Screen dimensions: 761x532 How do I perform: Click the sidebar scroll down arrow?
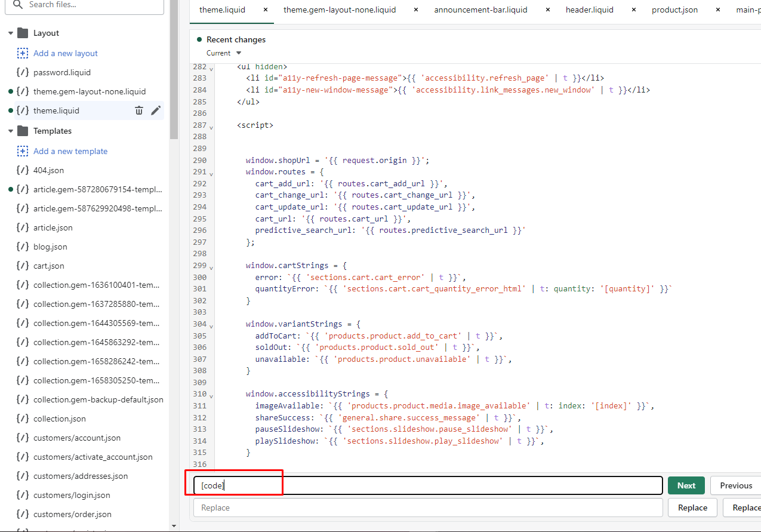coord(174,526)
